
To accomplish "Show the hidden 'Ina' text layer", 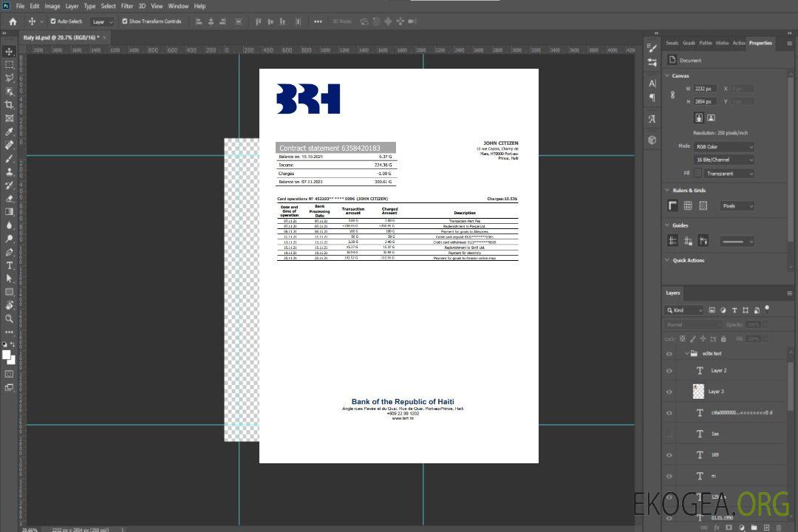I will click(x=669, y=434).
